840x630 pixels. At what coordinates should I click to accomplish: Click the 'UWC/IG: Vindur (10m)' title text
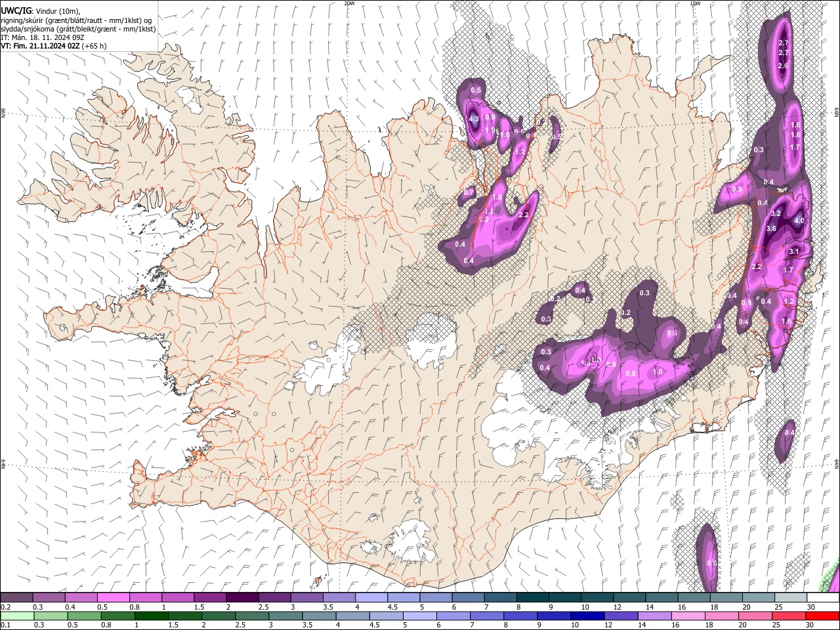[x=41, y=10]
